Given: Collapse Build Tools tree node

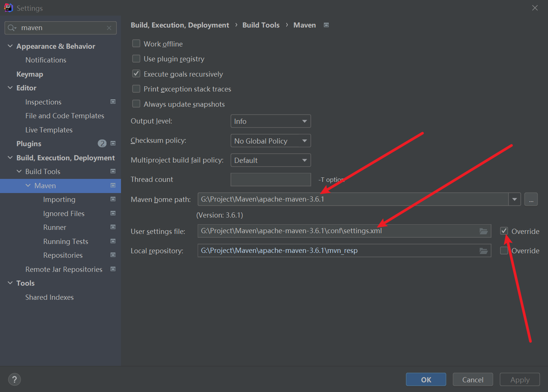Looking at the screenshot, I should (x=19, y=171).
